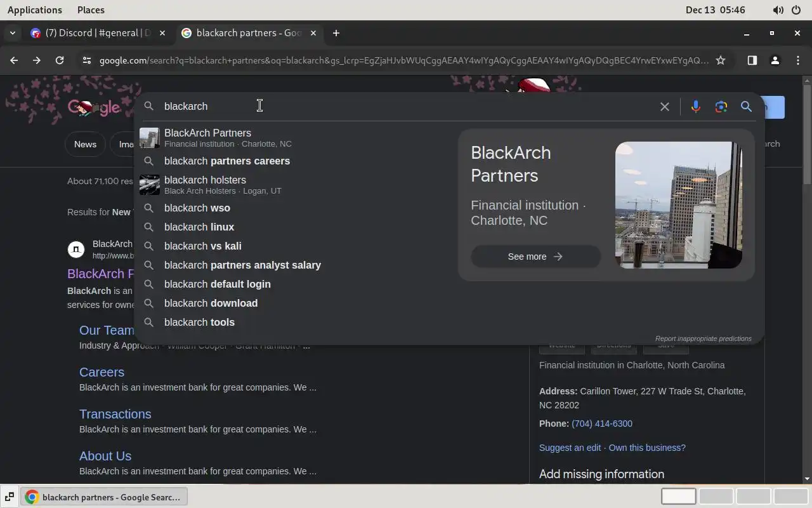Screen dimensions: 812x508
Task: Click Report inappropriate predictions
Action: [703, 338]
